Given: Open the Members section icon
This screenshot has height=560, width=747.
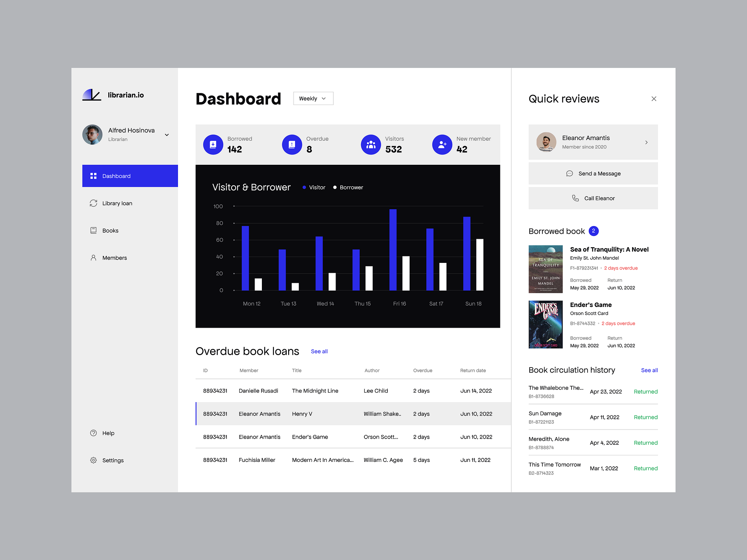Looking at the screenshot, I should click(x=94, y=257).
